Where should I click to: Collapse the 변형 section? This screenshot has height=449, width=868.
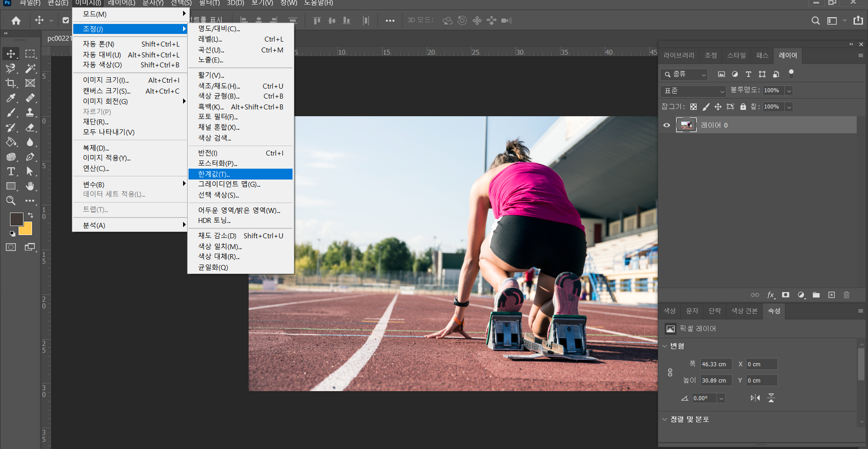point(665,346)
